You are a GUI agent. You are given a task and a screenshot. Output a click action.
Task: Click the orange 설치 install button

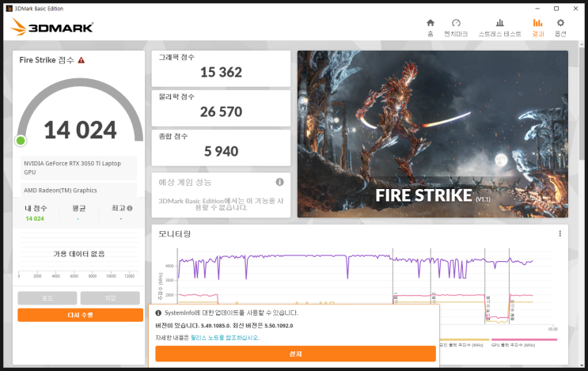click(x=295, y=354)
